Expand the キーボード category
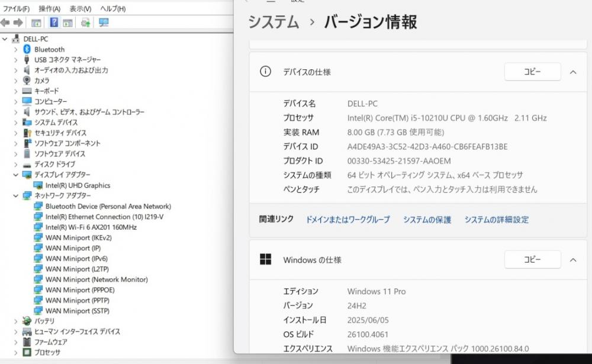Image resolution: width=592 pixels, height=364 pixels. [15, 91]
